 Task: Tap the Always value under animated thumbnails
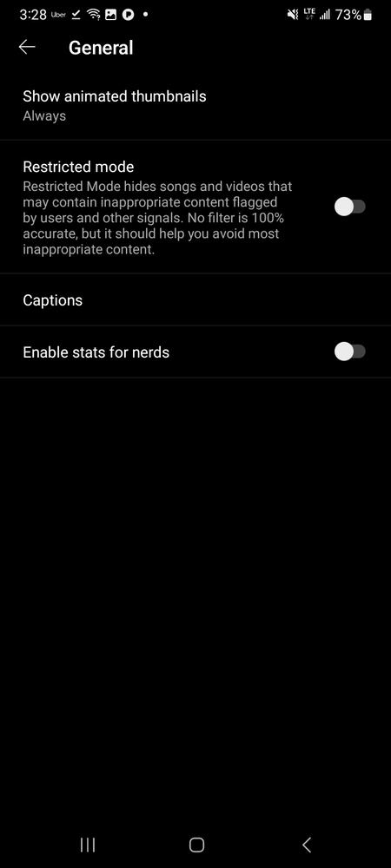(x=44, y=116)
